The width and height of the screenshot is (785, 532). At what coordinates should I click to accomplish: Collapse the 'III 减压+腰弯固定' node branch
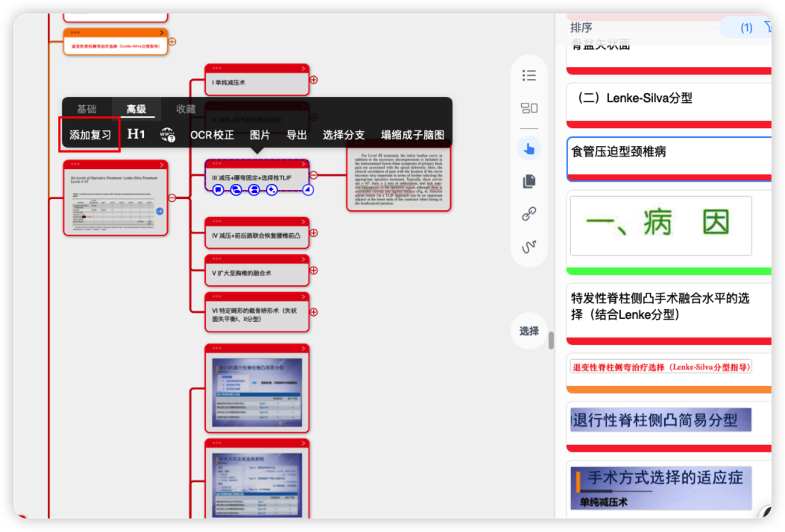click(314, 176)
